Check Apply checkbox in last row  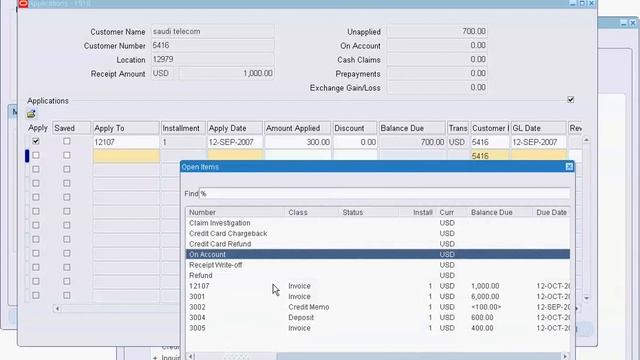[x=36, y=295]
